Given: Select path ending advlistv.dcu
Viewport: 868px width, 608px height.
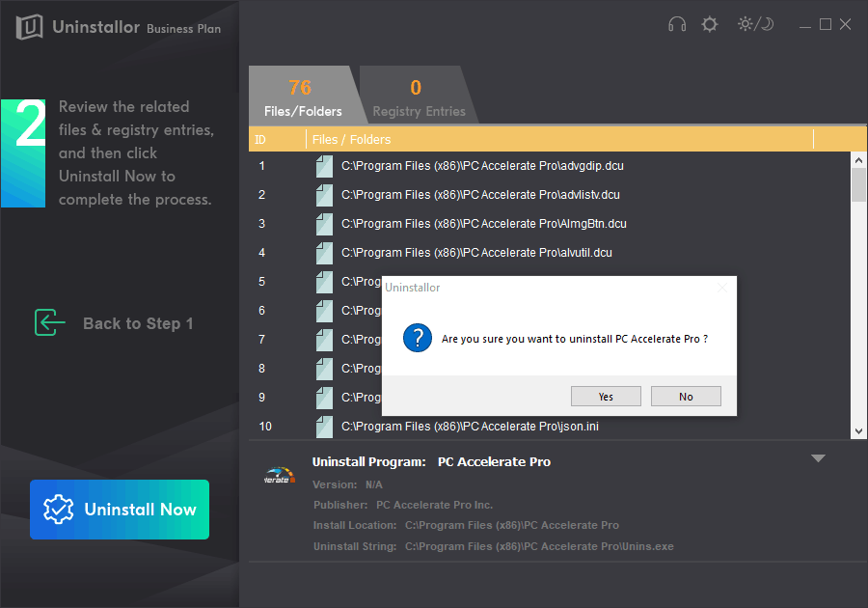Looking at the screenshot, I should [x=480, y=195].
